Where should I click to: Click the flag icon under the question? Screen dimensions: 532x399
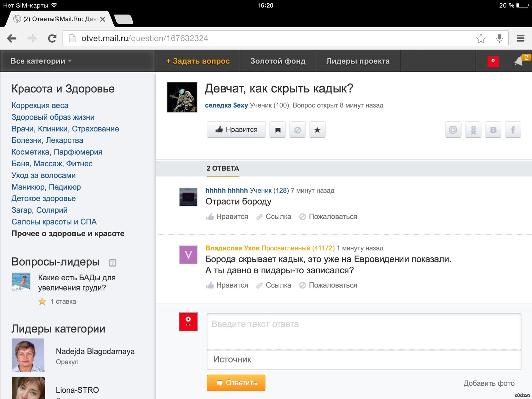[278, 130]
